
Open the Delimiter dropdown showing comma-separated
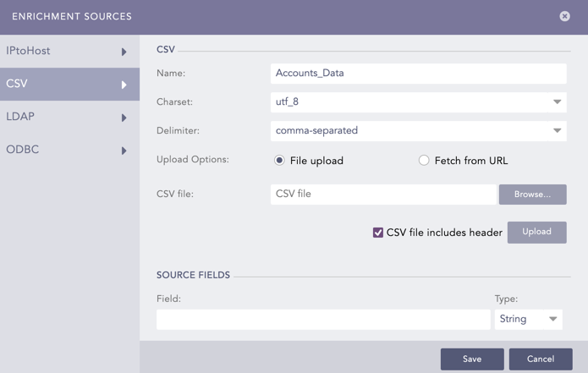[419, 131]
